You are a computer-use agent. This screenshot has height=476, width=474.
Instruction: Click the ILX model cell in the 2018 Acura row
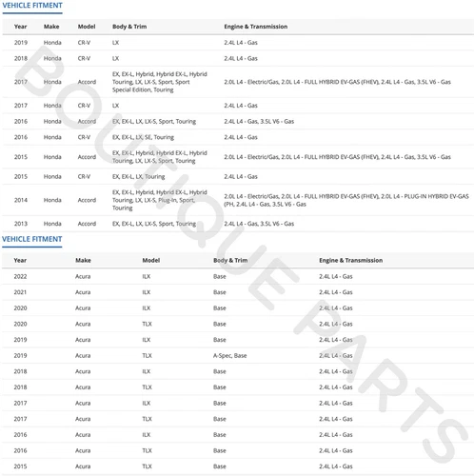point(147,371)
